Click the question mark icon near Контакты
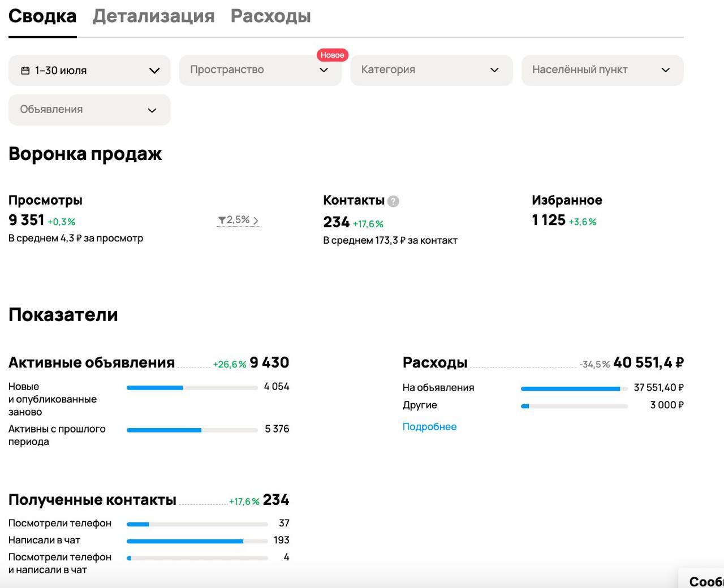 [393, 201]
